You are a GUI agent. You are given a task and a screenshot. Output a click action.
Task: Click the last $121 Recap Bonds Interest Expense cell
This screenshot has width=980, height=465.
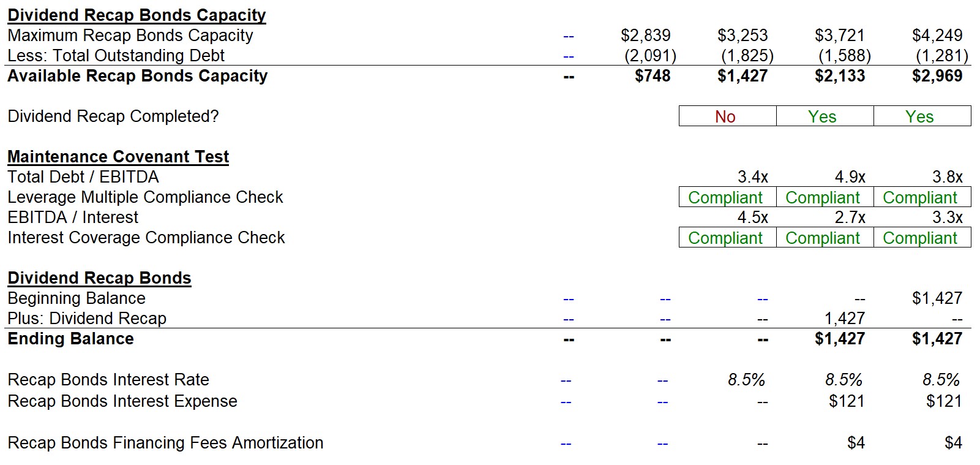coord(944,401)
